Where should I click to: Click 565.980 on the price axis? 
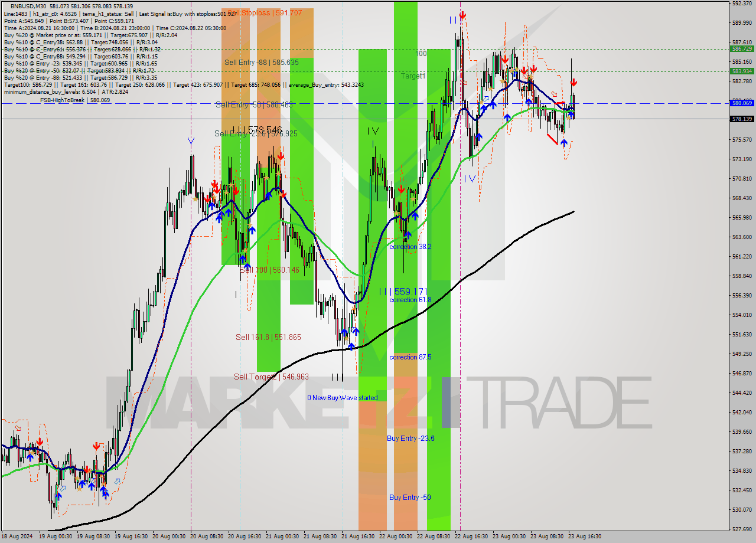point(742,217)
